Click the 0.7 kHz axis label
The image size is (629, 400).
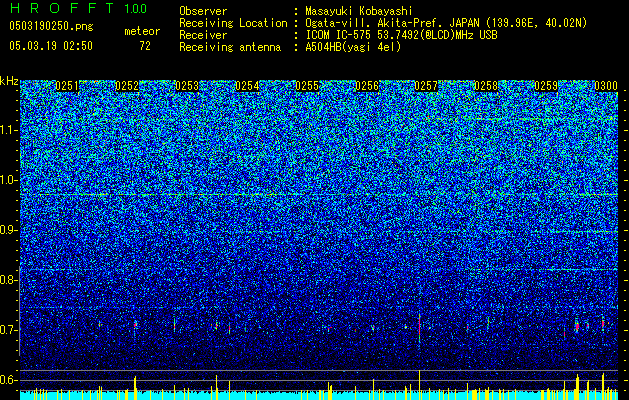8,330
